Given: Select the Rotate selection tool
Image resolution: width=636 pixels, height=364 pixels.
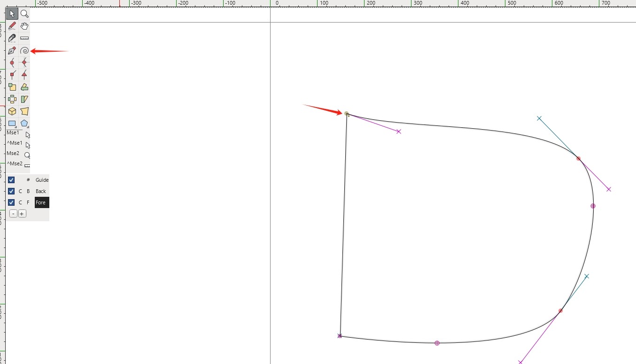Looking at the screenshot, I should coord(24,87).
